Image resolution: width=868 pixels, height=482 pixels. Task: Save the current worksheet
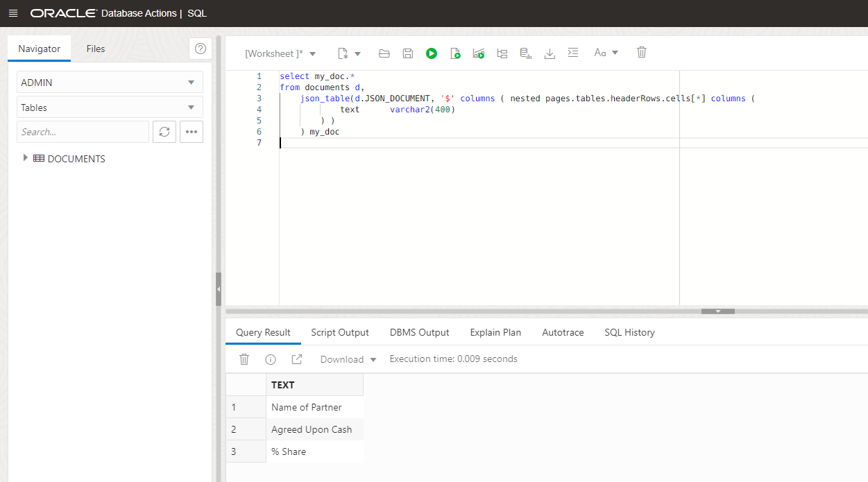[407, 53]
